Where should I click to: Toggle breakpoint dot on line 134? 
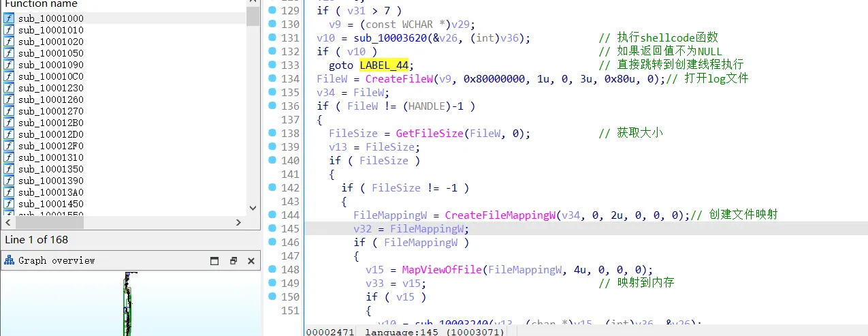point(272,78)
